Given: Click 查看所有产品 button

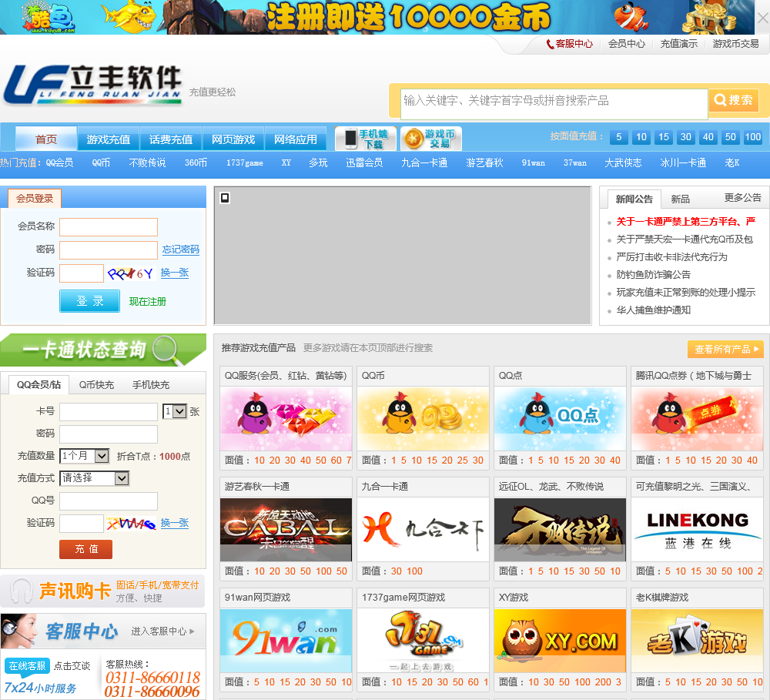Looking at the screenshot, I should click(x=726, y=350).
